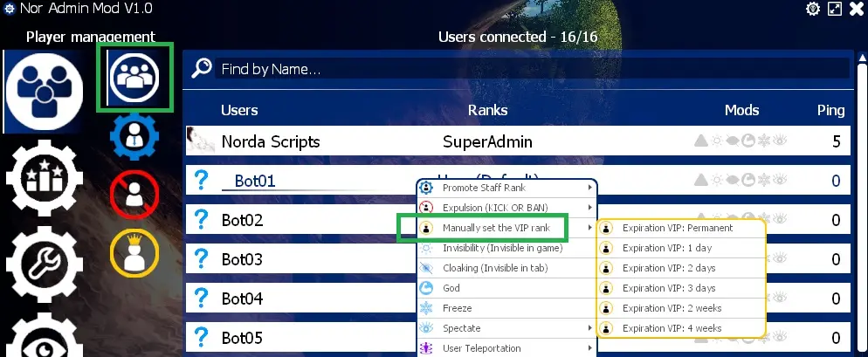Toggle sun invisibility icon in Norda Scripts row

click(718, 141)
